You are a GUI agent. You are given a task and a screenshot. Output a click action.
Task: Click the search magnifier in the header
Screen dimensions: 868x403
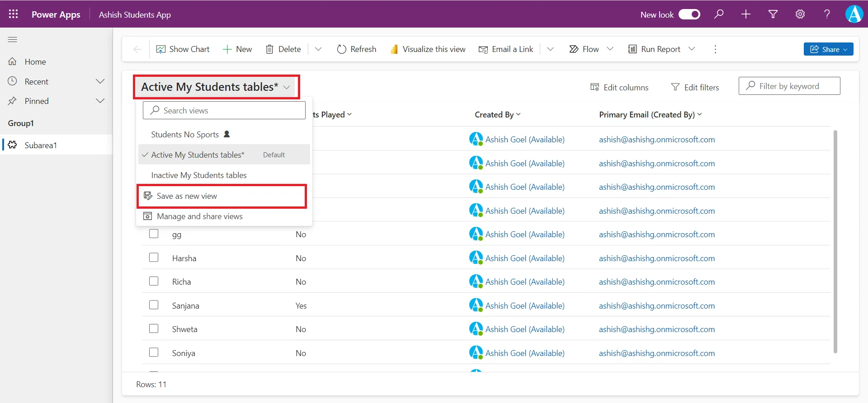(x=719, y=14)
